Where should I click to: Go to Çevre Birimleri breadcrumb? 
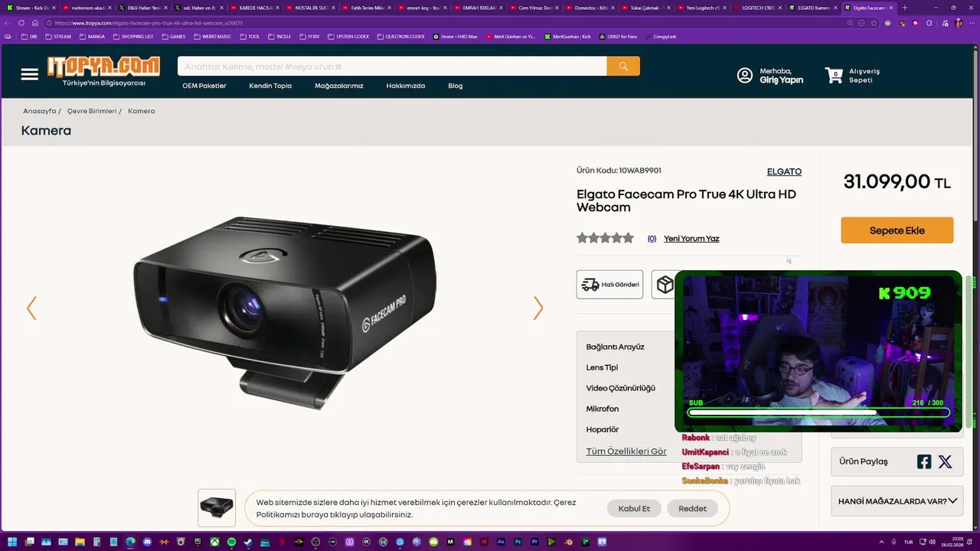[x=92, y=111]
